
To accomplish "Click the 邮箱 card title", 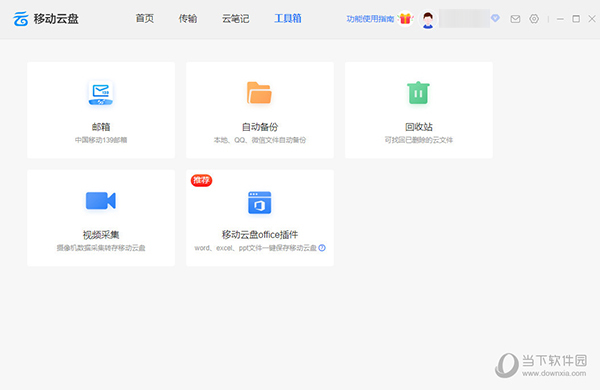I will [x=101, y=127].
